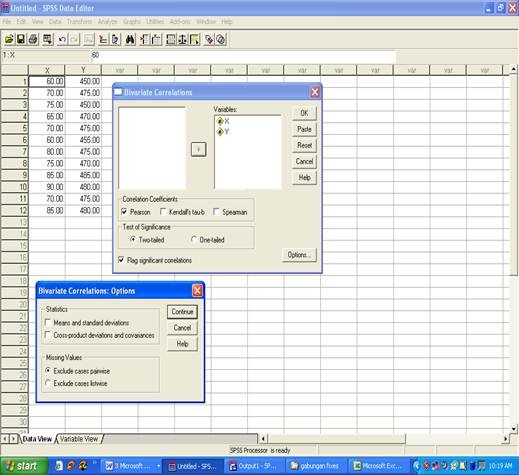Toggle Flag significant correlations checkbox
This screenshot has width=519, height=475.
click(x=121, y=260)
